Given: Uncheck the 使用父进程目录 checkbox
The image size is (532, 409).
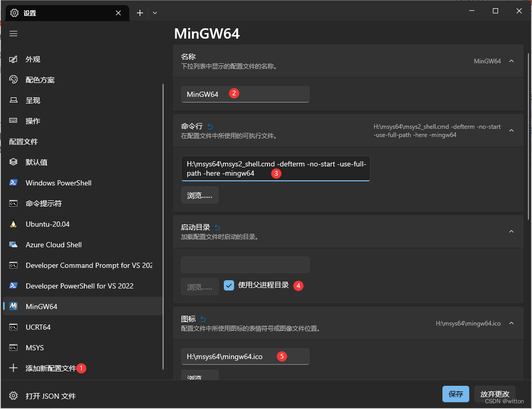Looking at the screenshot, I should (x=229, y=285).
